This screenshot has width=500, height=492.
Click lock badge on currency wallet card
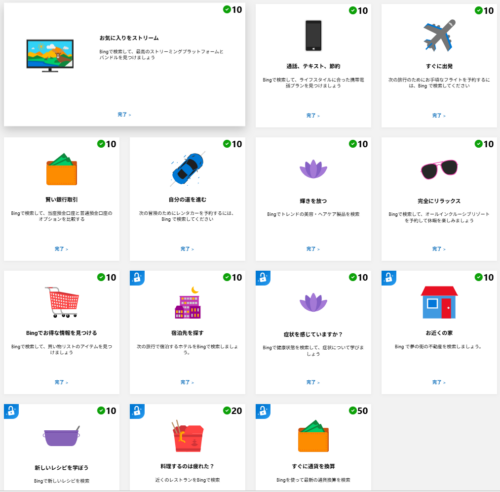tap(263, 411)
